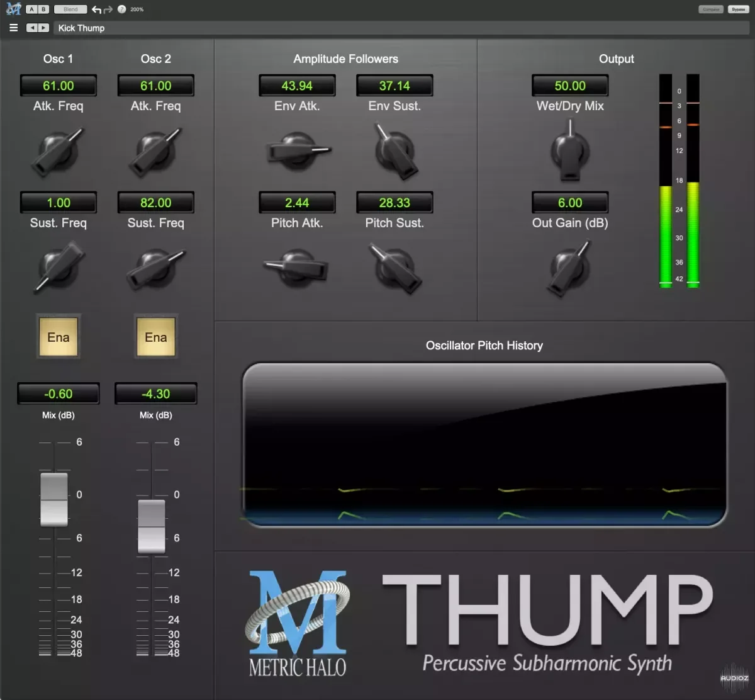Click the Osc 1 Mix fader handle

(54, 499)
